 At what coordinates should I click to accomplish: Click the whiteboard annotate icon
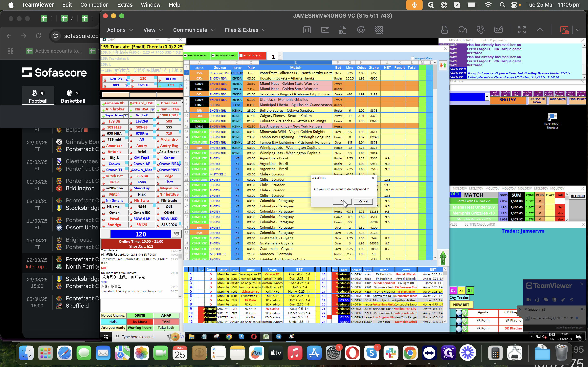498,30
